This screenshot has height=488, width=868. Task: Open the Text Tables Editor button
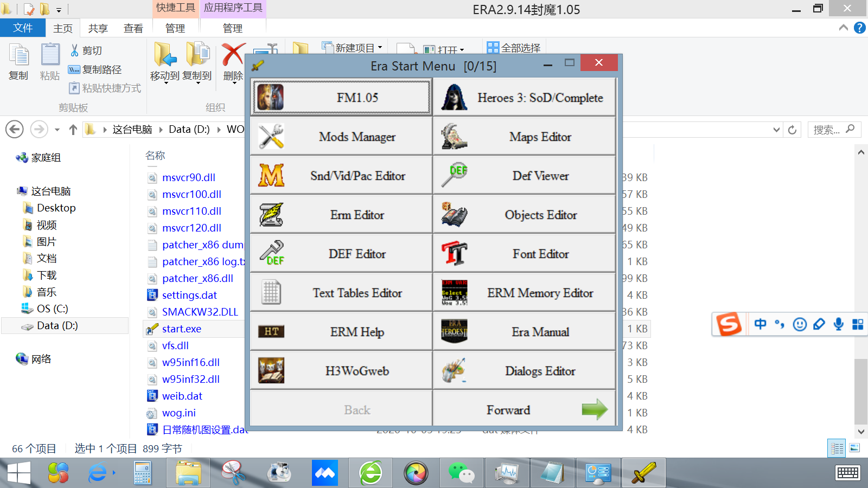(341, 293)
